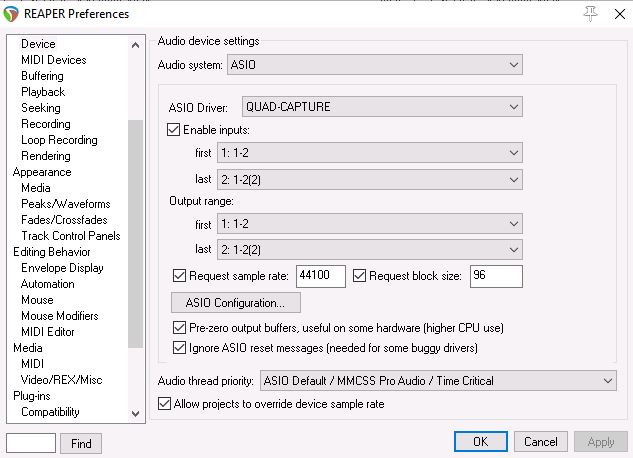
Task: Open Seeking preferences page
Action: click(x=41, y=108)
